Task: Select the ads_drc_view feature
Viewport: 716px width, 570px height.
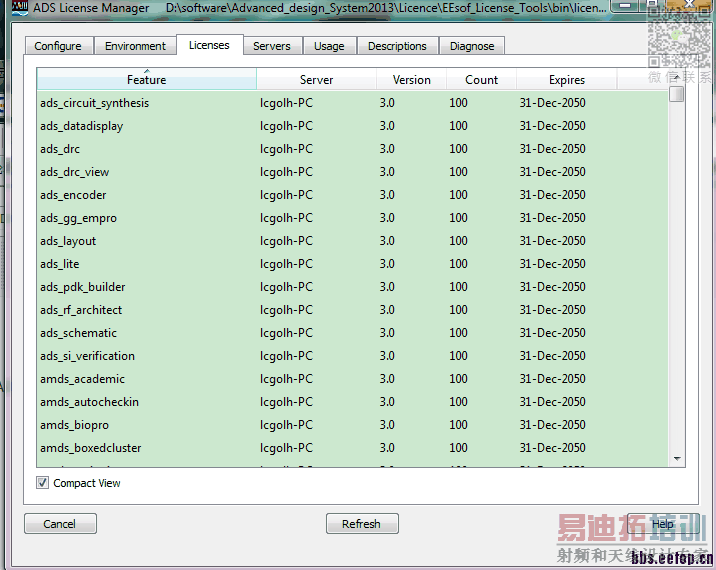Action: pyautogui.click(x=74, y=172)
